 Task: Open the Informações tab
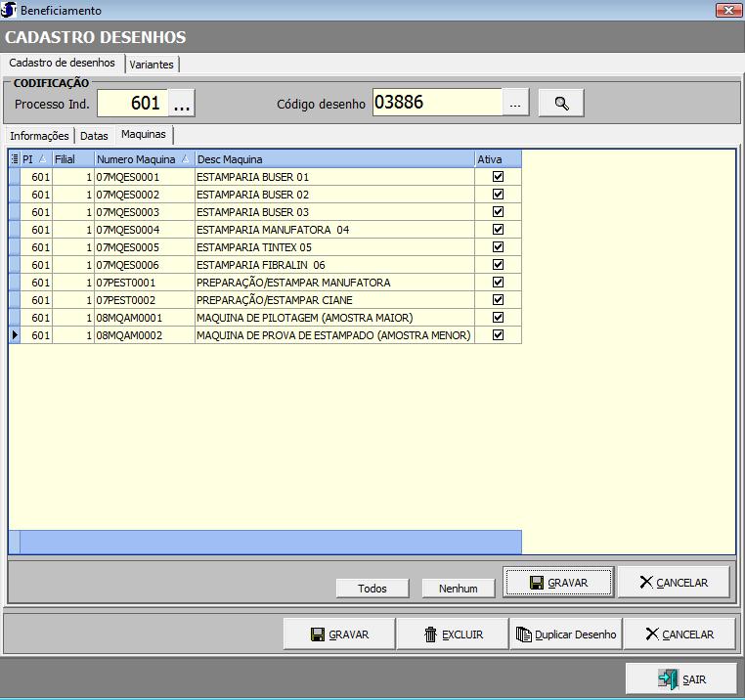[40, 136]
